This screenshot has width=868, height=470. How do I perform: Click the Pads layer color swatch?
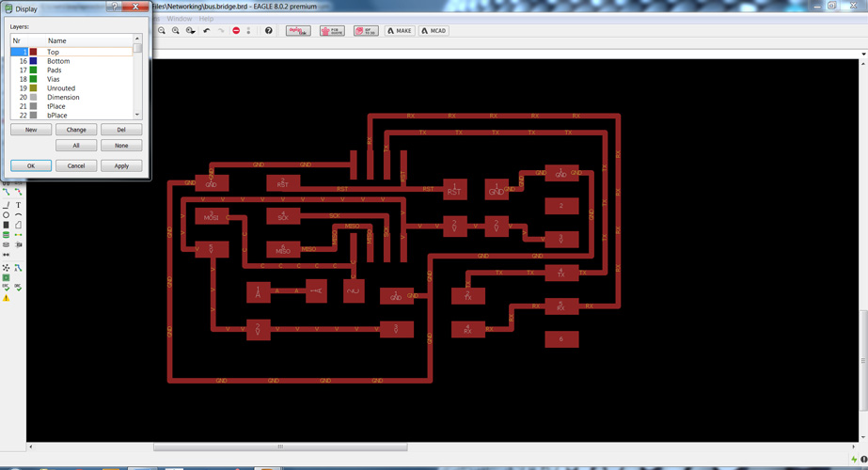pyautogui.click(x=33, y=70)
